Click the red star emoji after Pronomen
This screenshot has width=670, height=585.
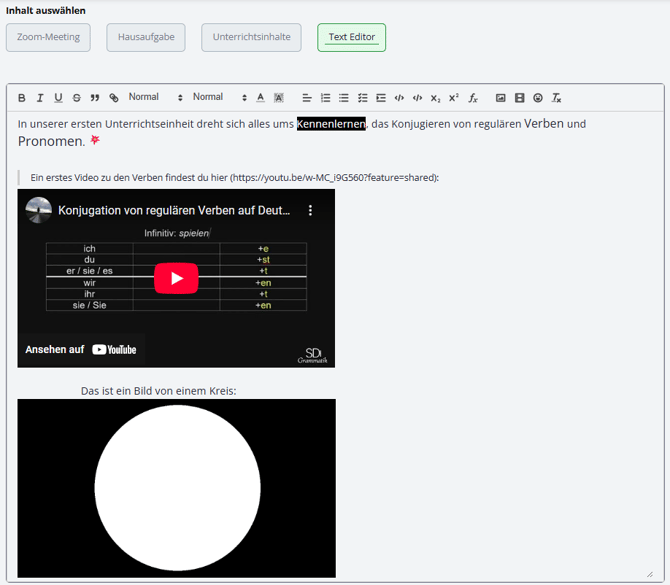95,140
